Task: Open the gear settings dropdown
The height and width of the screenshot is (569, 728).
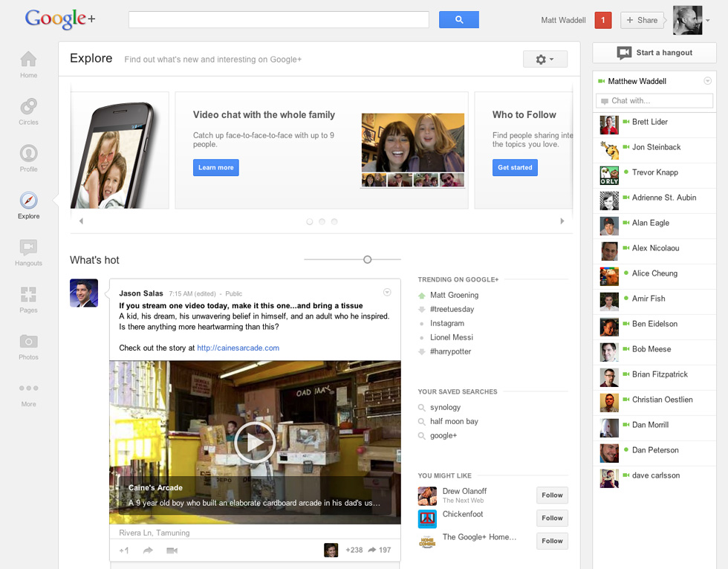Action: (545, 59)
